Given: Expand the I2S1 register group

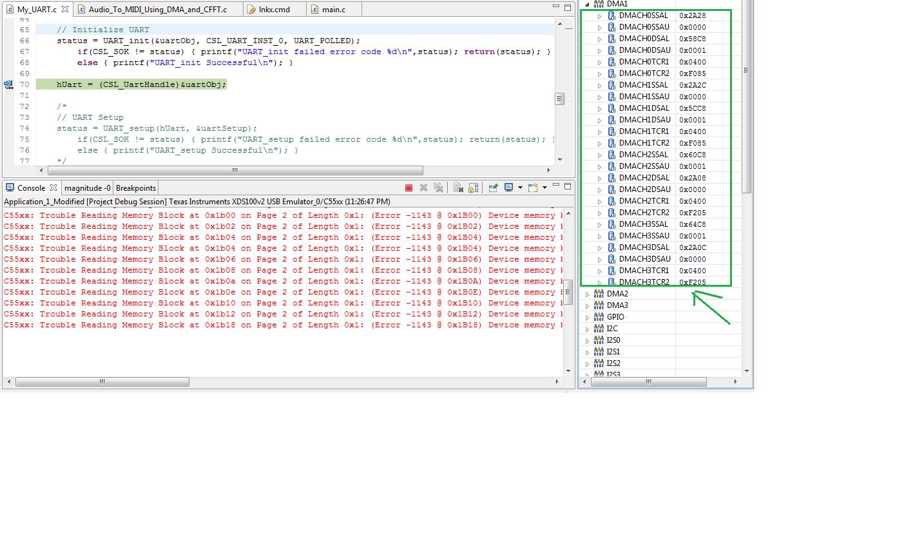Looking at the screenshot, I should [x=587, y=352].
